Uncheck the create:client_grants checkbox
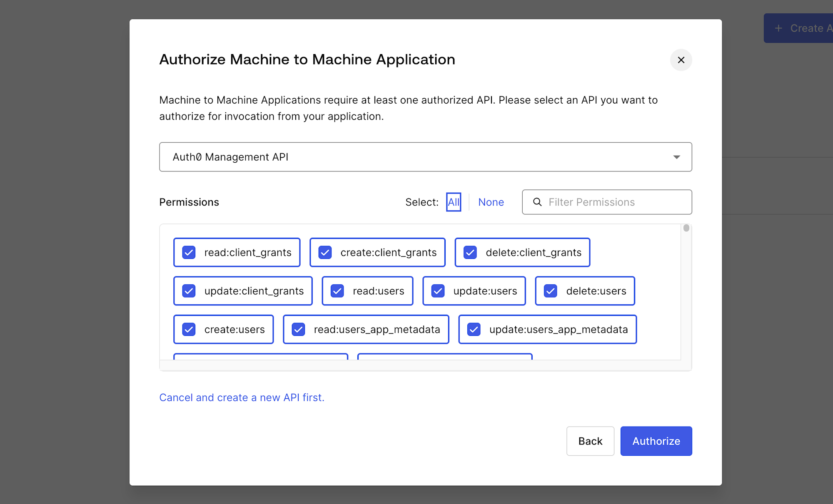 (325, 253)
